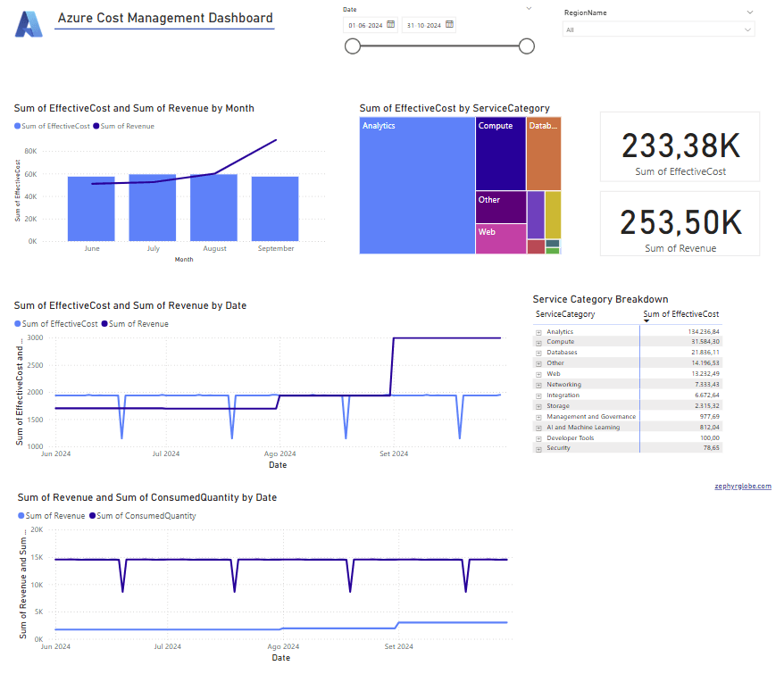Open the zephyrglobe.com link
784x674 pixels.
tap(743, 486)
